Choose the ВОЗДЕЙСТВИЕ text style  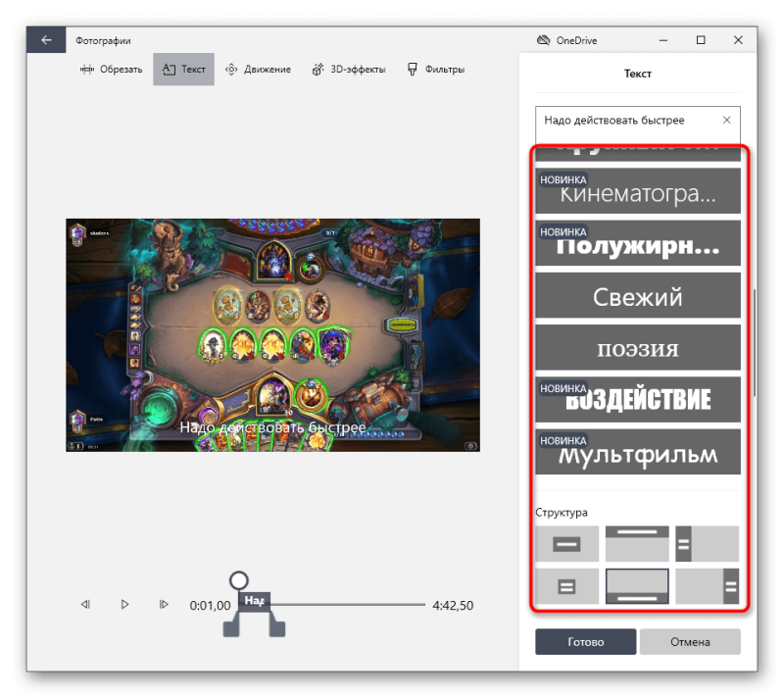(x=638, y=400)
